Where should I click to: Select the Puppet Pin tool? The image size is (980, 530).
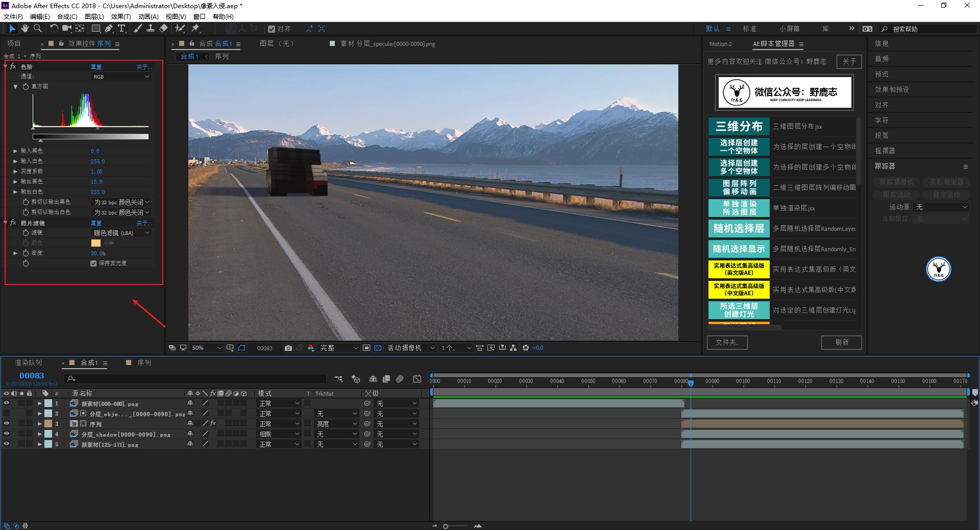point(195,29)
